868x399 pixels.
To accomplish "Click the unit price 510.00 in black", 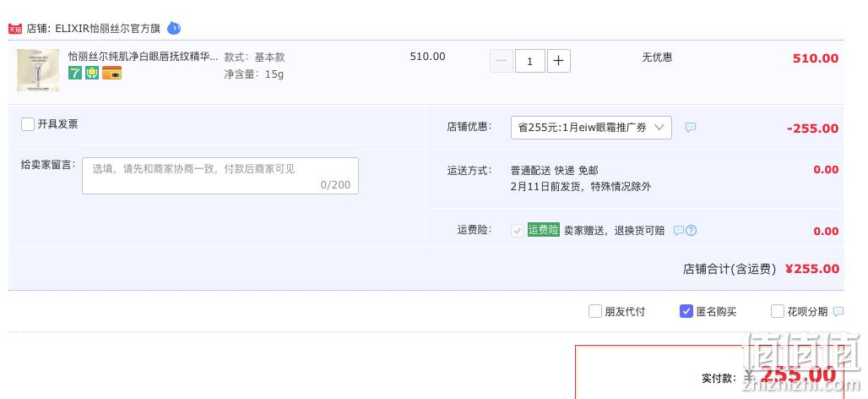I will pyautogui.click(x=427, y=57).
